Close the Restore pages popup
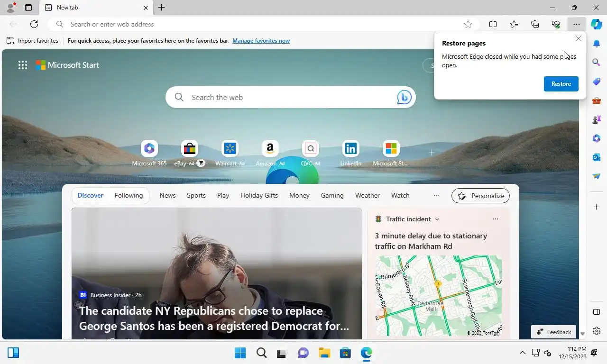 pyautogui.click(x=578, y=38)
